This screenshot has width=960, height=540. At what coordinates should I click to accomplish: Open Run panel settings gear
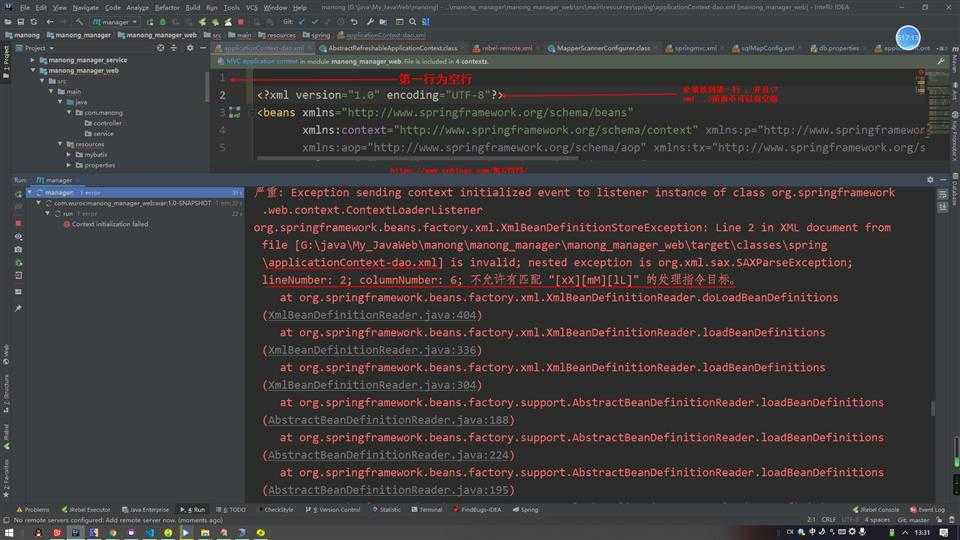tap(930, 179)
